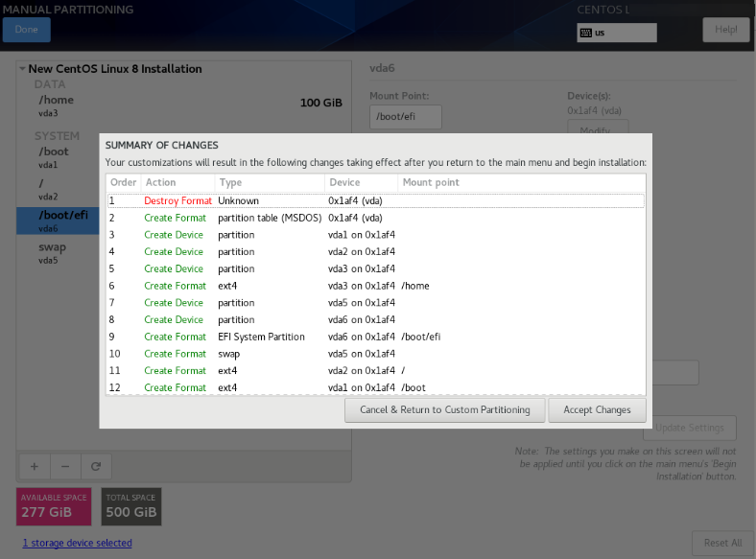Viewport: 756px width, 559px height.
Task: Select row 5 Create Device vda3
Action: click(x=375, y=268)
